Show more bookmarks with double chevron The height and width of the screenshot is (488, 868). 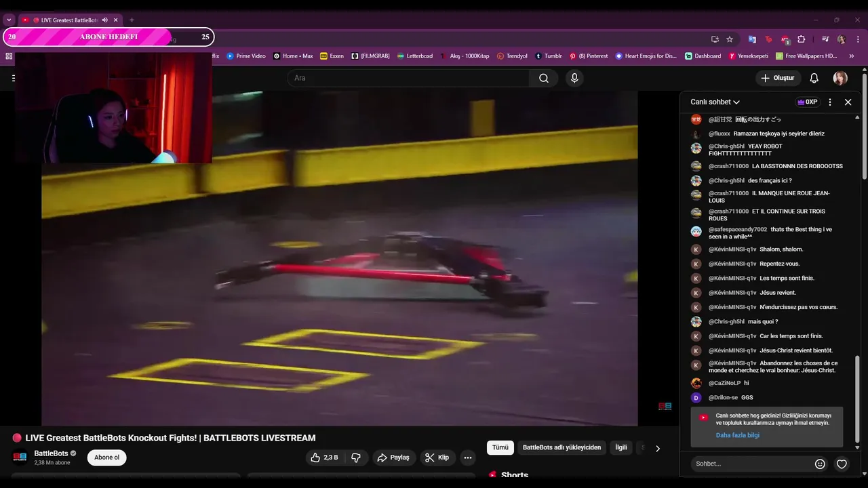point(852,56)
